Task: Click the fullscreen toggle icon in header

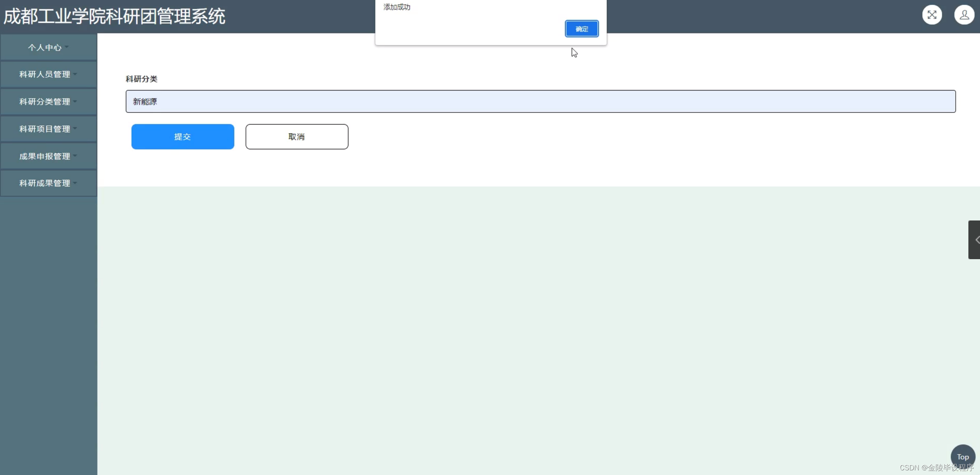Action: (932, 15)
